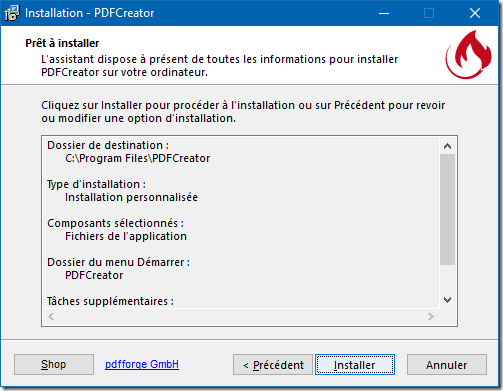Click the horizontal scrollbar track in summary box
The height and width of the screenshot is (391, 503).
(x=241, y=316)
